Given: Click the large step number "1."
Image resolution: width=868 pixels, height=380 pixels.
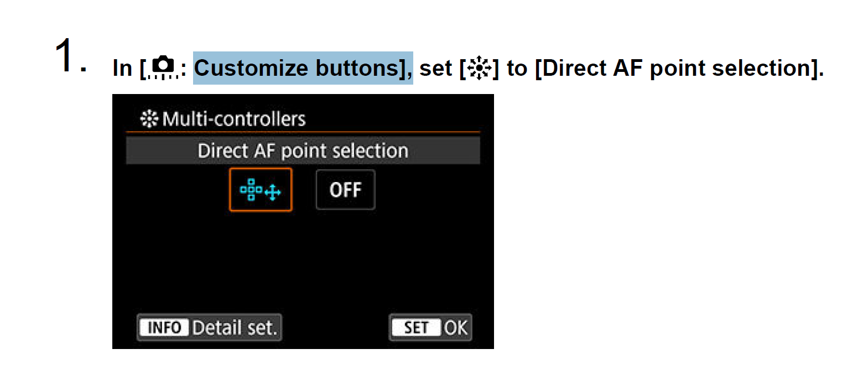Looking at the screenshot, I should 69,56.
